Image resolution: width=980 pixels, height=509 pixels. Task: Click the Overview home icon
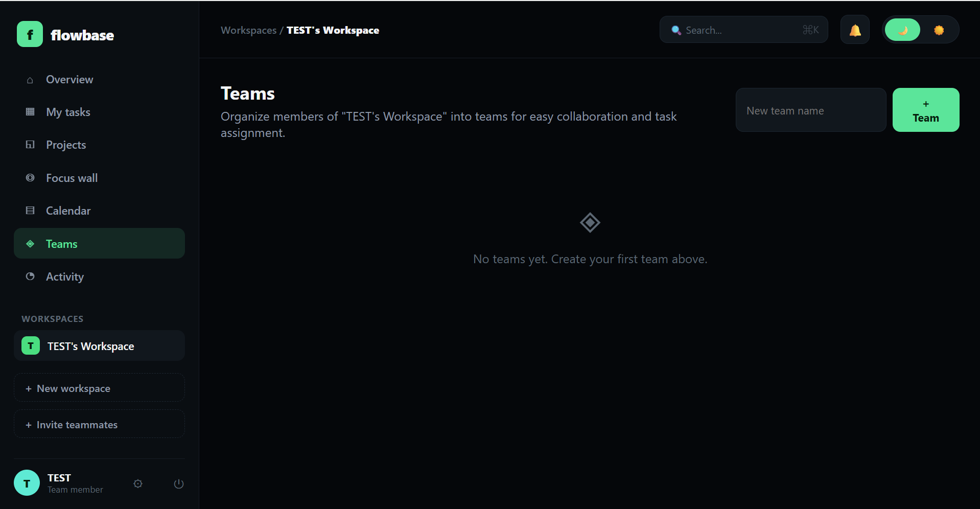point(30,80)
